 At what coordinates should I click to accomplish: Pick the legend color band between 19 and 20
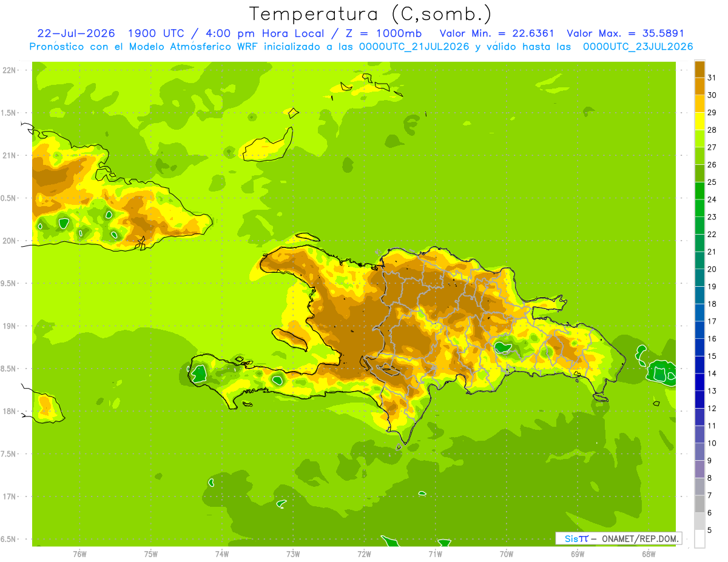699,278
